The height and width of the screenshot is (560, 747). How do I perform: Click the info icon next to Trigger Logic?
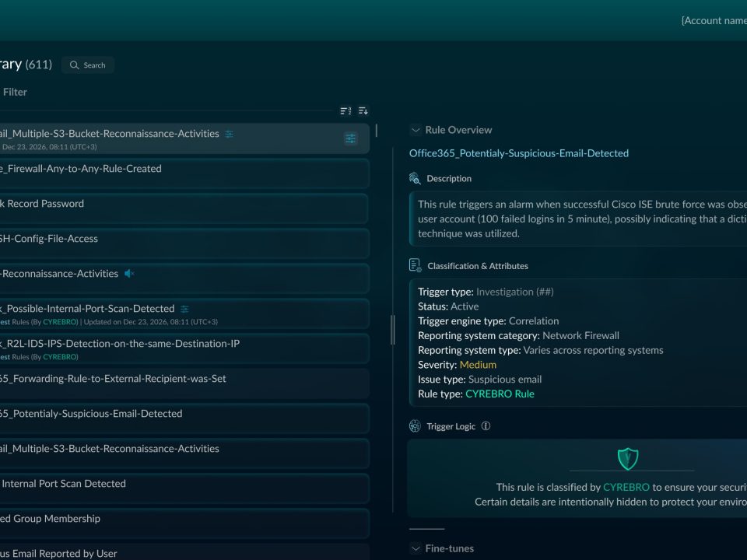pyautogui.click(x=486, y=426)
